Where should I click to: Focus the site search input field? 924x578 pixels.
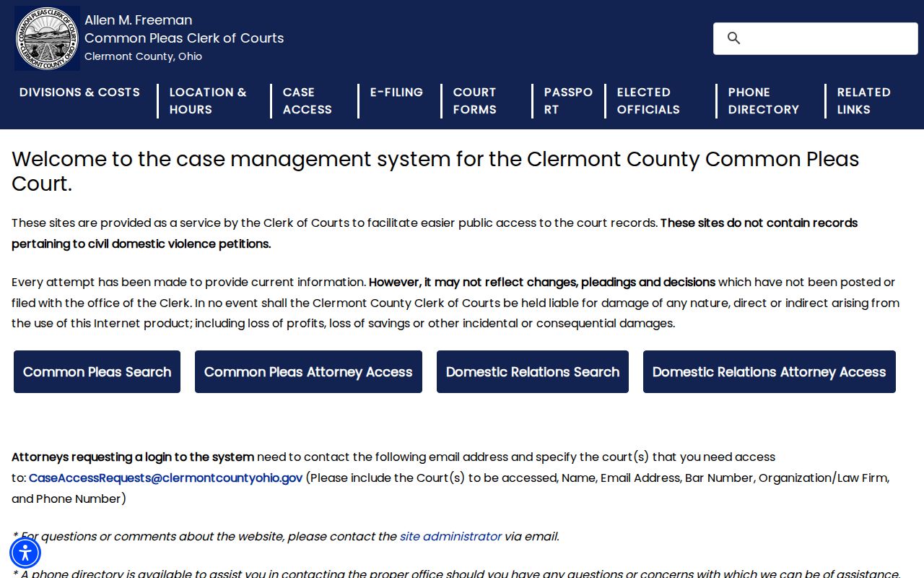coord(816,38)
